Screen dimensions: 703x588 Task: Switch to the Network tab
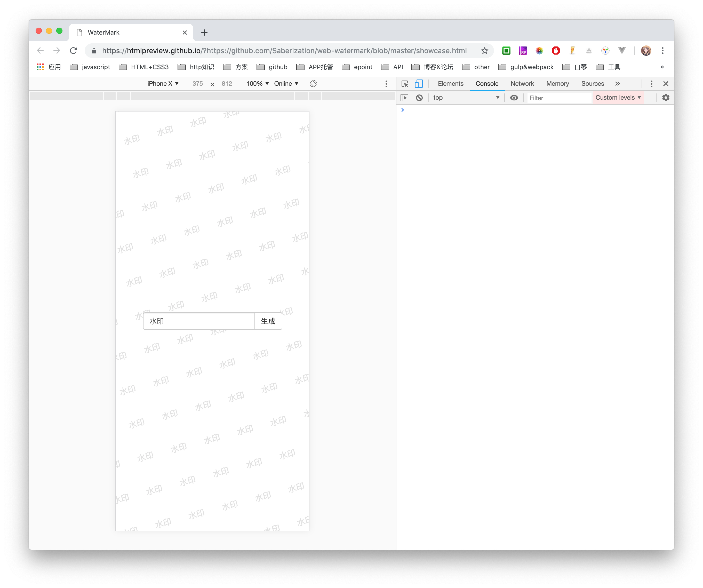[522, 84]
